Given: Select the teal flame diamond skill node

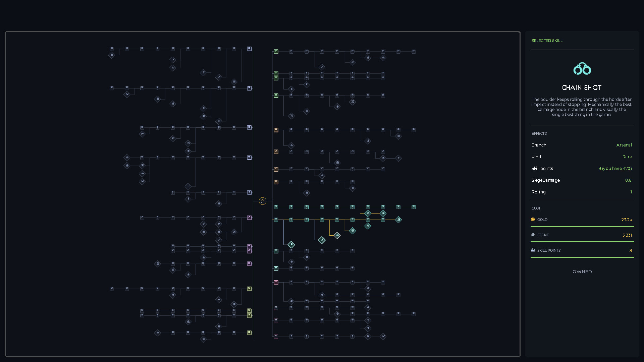Looking at the screenshot, I should pyautogui.click(x=322, y=240).
